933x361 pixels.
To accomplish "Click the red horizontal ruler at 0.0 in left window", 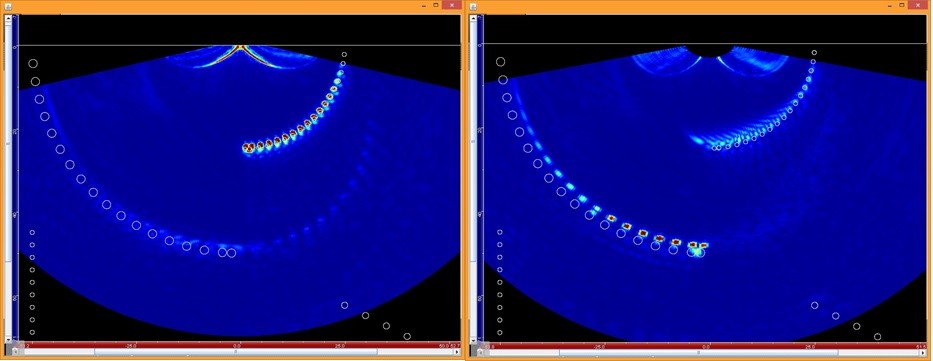I will point(237,346).
